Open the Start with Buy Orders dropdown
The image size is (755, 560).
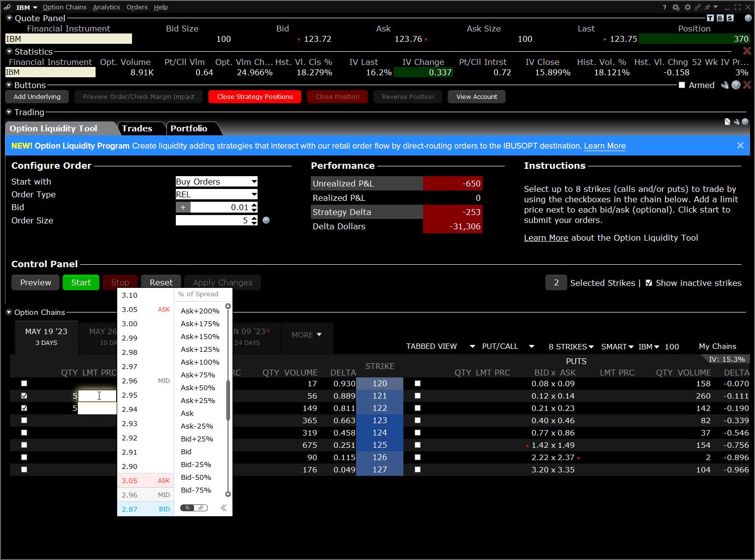(x=217, y=182)
